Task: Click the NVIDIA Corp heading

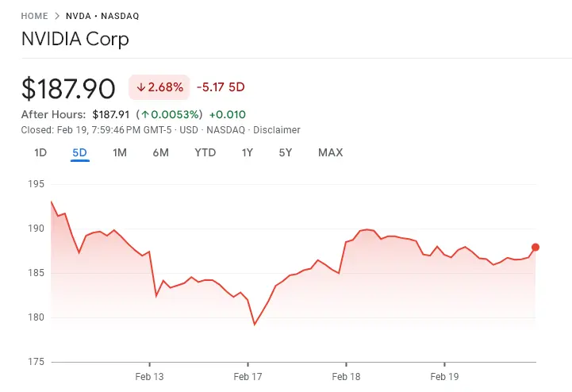Action: (75, 39)
